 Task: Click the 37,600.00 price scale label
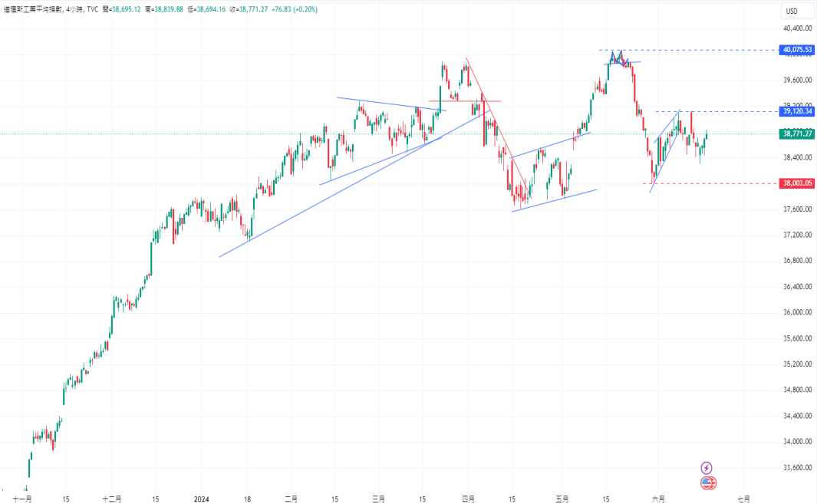coord(798,209)
